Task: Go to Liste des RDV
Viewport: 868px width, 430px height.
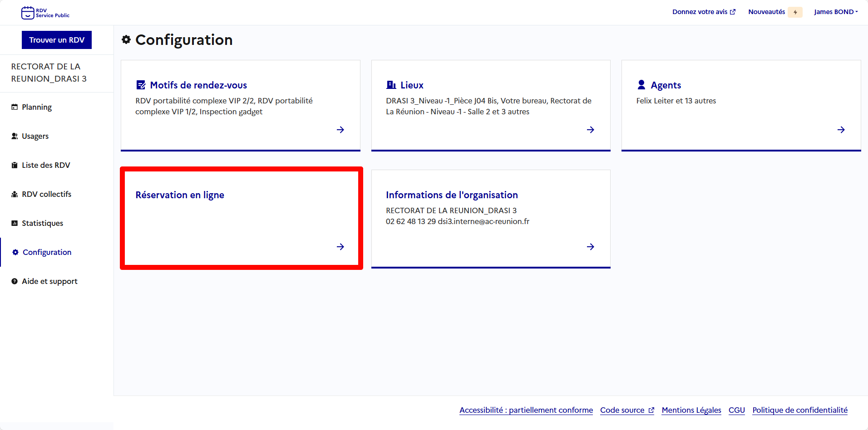Action: coord(46,165)
